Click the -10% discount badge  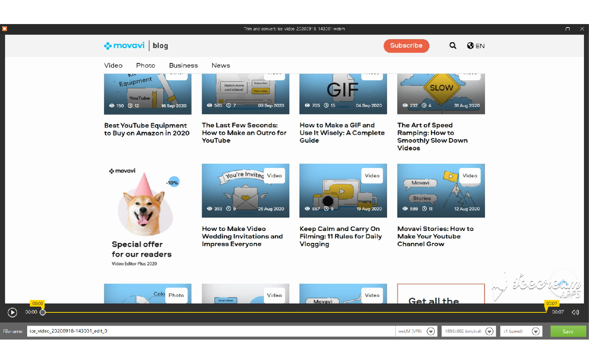pos(173,182)
